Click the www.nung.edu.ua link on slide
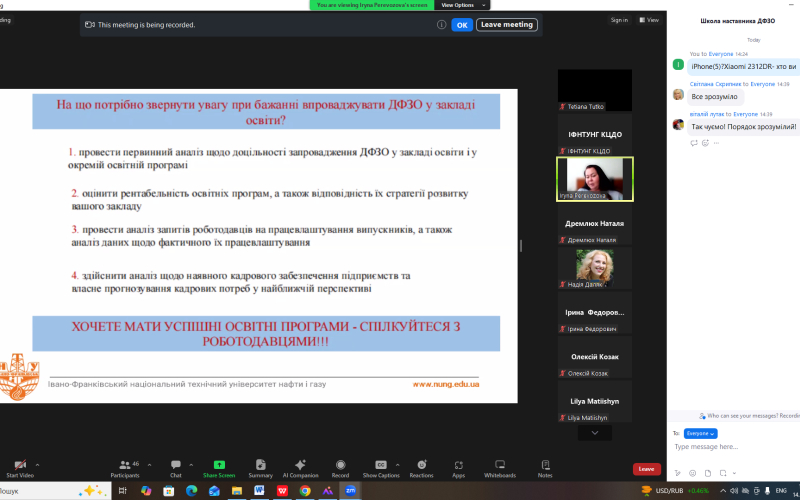 click(x=446, y=384)
